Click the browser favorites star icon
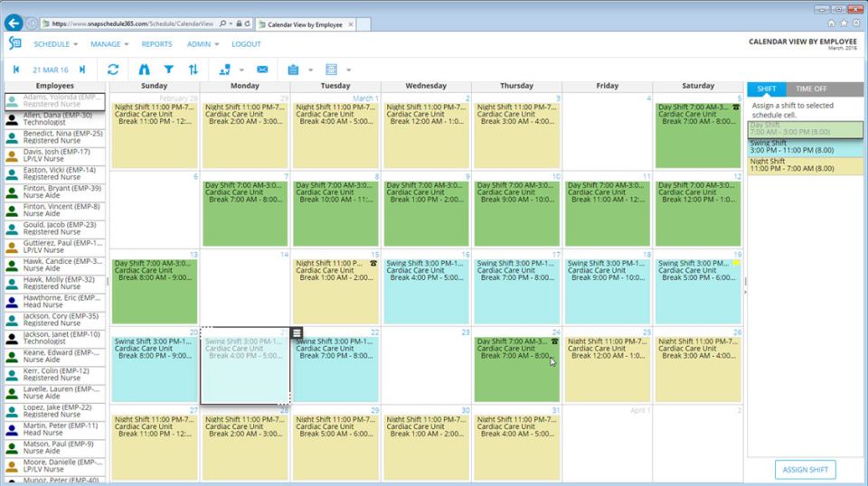Screen dimensions: 868x486 (844, 23)
